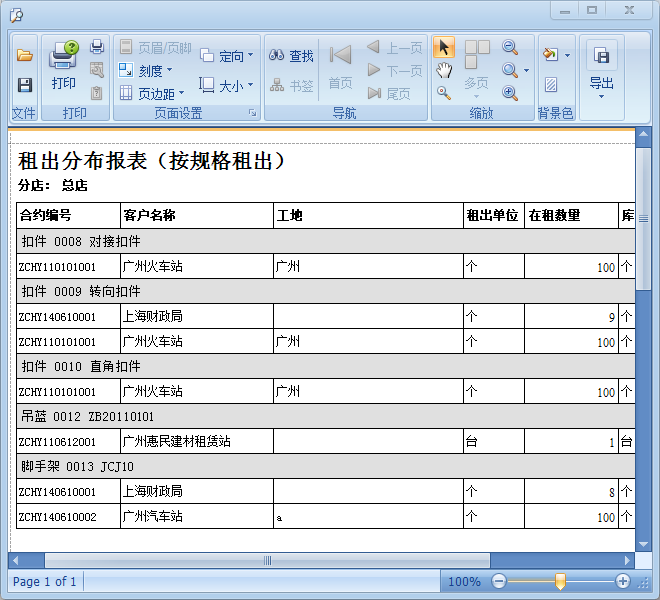Click the zoom out icon in ribbon

click(510, 47)
